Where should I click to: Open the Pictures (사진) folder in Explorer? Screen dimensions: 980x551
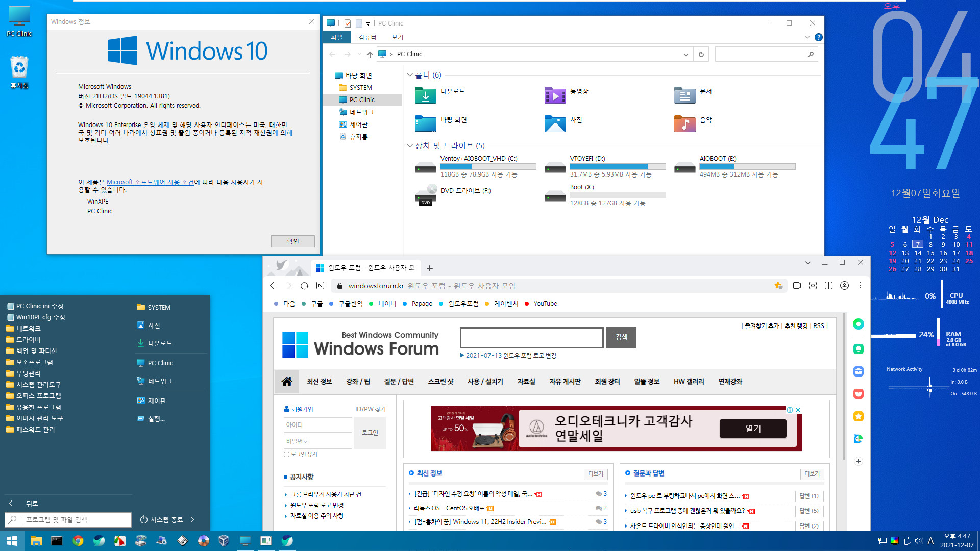pos(555,123)
